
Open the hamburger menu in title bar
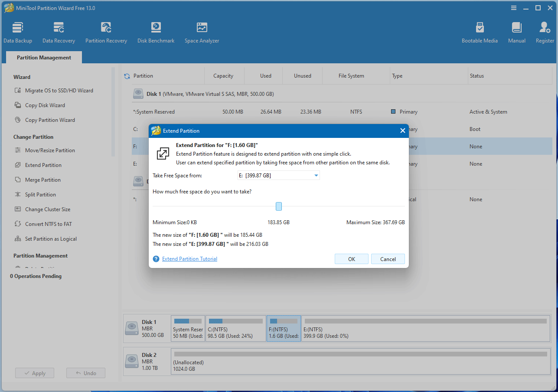[514, 8]
